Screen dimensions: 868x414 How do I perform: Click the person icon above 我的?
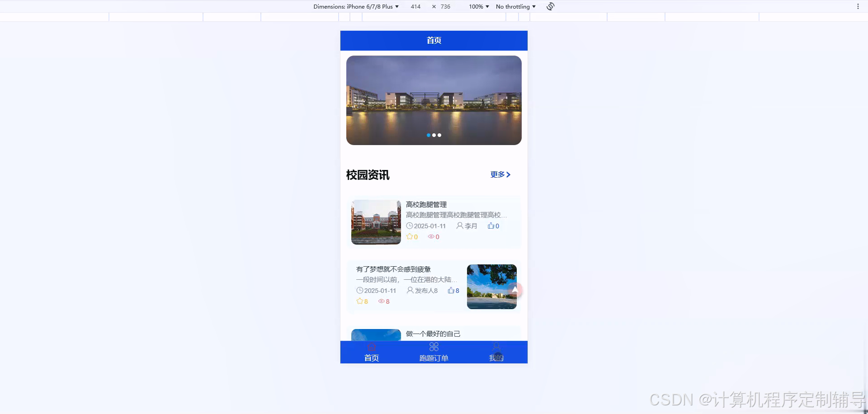click(495, 346)
